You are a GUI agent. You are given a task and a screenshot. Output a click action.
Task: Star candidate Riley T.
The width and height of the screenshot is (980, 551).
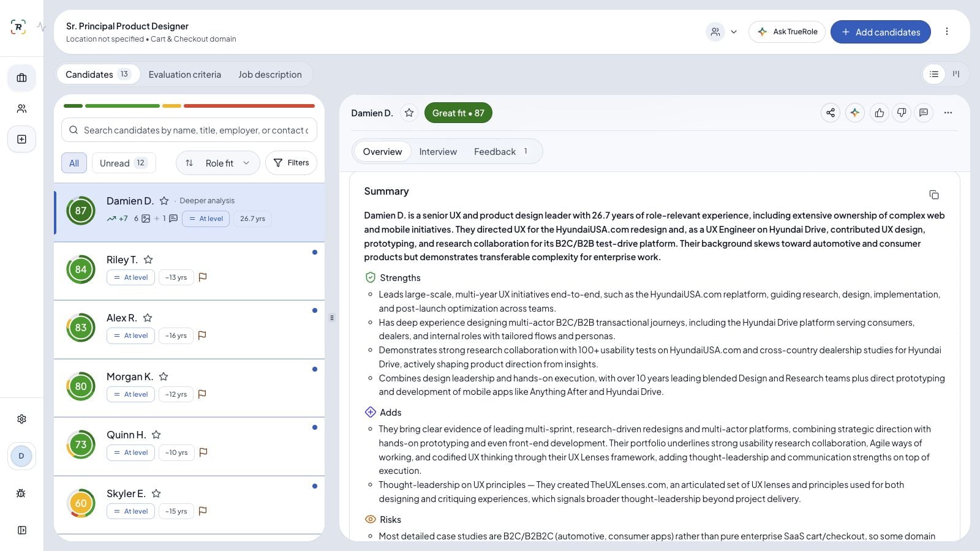click(x=148, y=260)
